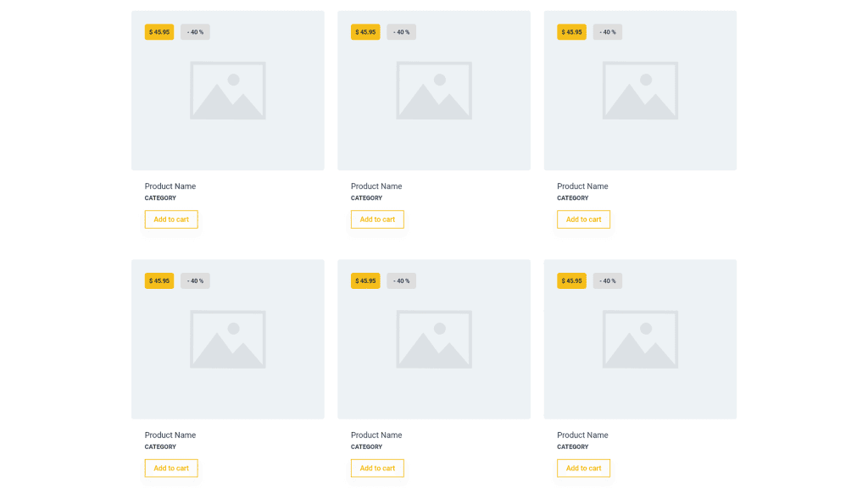Add the bottom-middle product to cart
This screenshot has height=488, width=868.
377,469
